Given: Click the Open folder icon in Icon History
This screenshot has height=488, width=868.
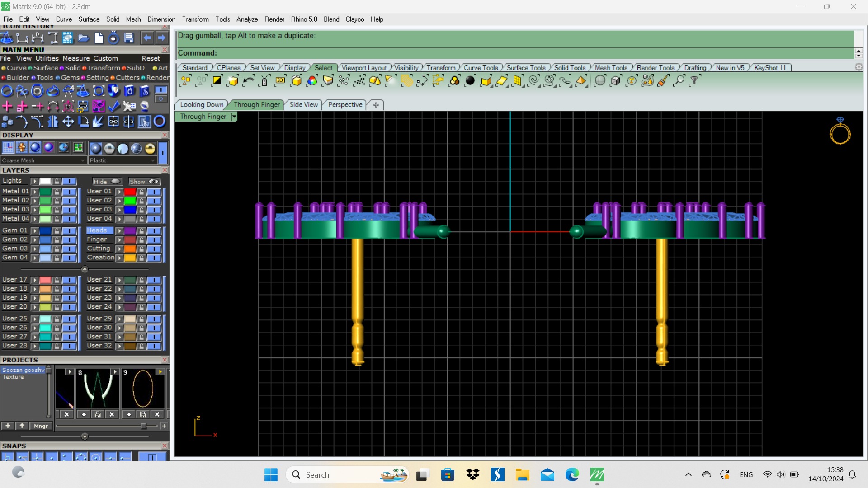Looking at the screenshot, I should click(83, 38).
